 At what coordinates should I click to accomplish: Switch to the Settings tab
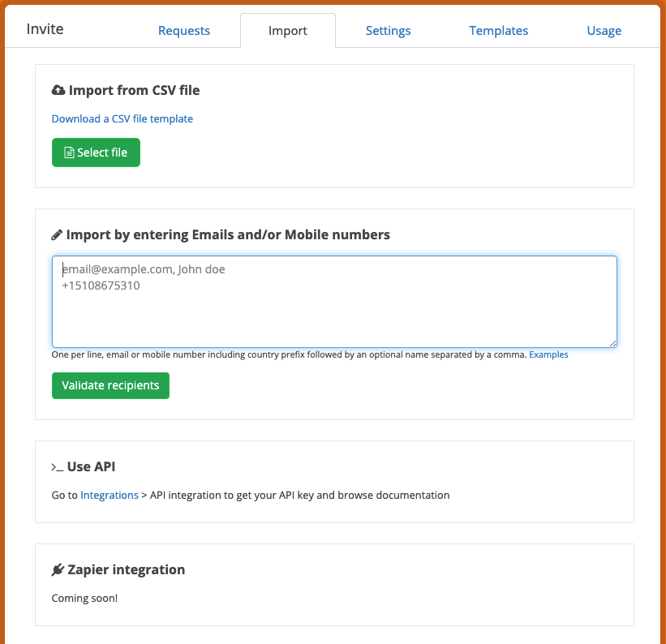(389, 31)
